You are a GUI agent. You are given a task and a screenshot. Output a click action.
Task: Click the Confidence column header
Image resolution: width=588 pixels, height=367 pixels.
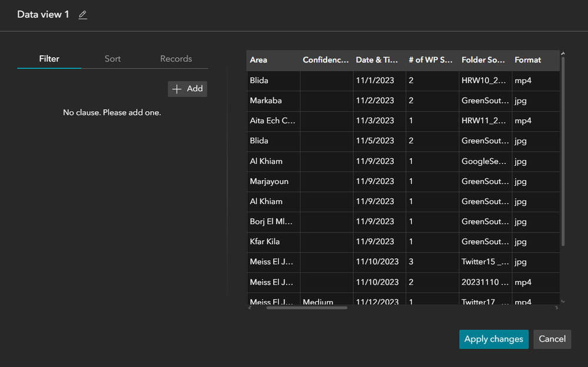pos(326,60)
